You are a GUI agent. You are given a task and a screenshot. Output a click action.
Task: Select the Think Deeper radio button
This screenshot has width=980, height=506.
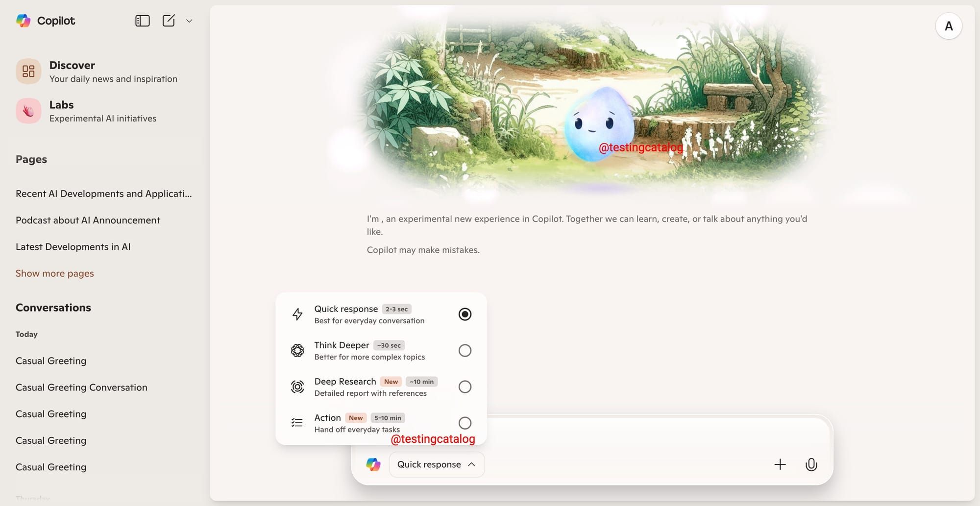pos(465,350)
